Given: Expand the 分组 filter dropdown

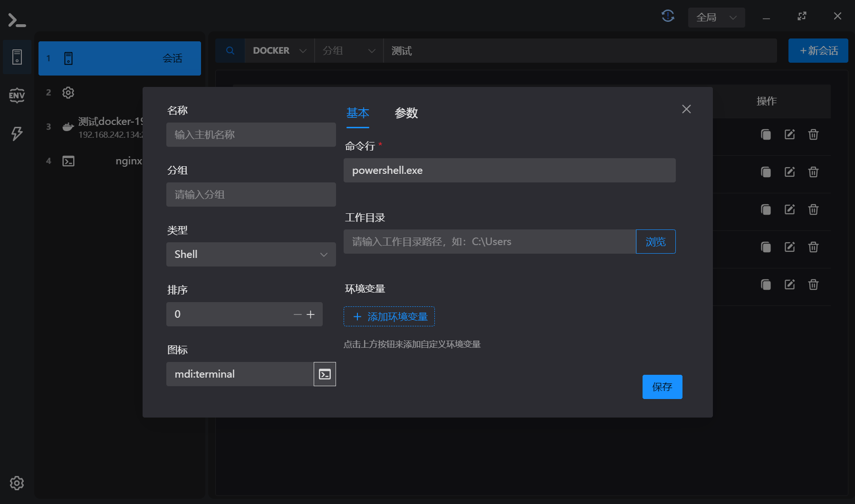Looking at the screenshot, I should tap(349, 51).
